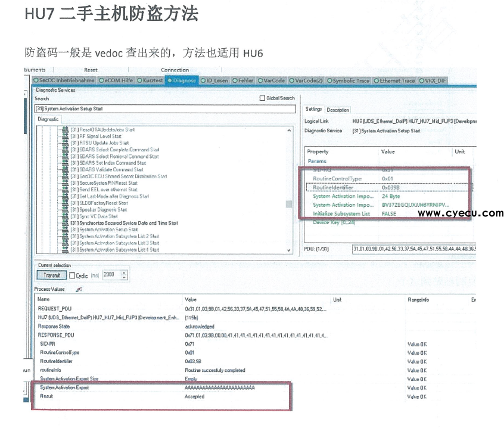Open the SecOC Inbetriebnahme tab
The height and width of the screenshot is (428, 504).
pyautogui.click(x=64, y=80)
